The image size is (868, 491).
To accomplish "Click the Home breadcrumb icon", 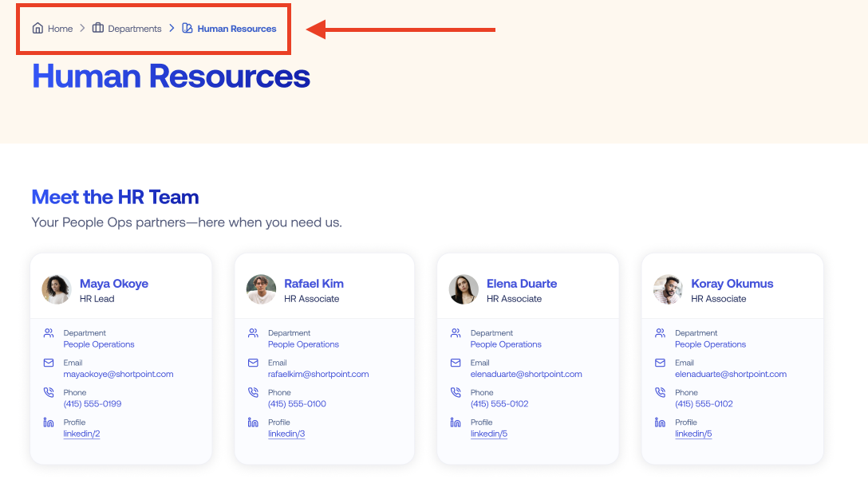I will [x=37, y=28].
